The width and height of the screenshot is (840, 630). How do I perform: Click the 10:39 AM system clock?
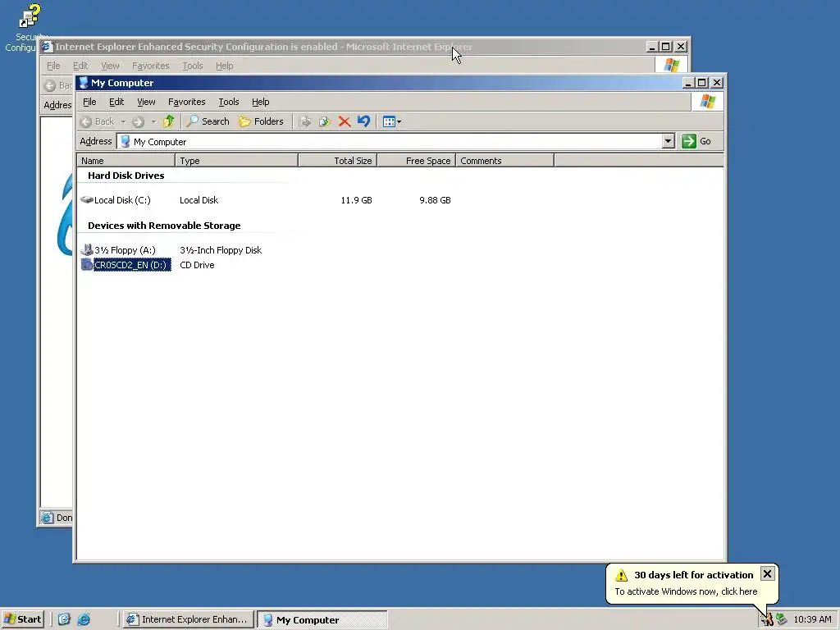[x=812, y=619]
